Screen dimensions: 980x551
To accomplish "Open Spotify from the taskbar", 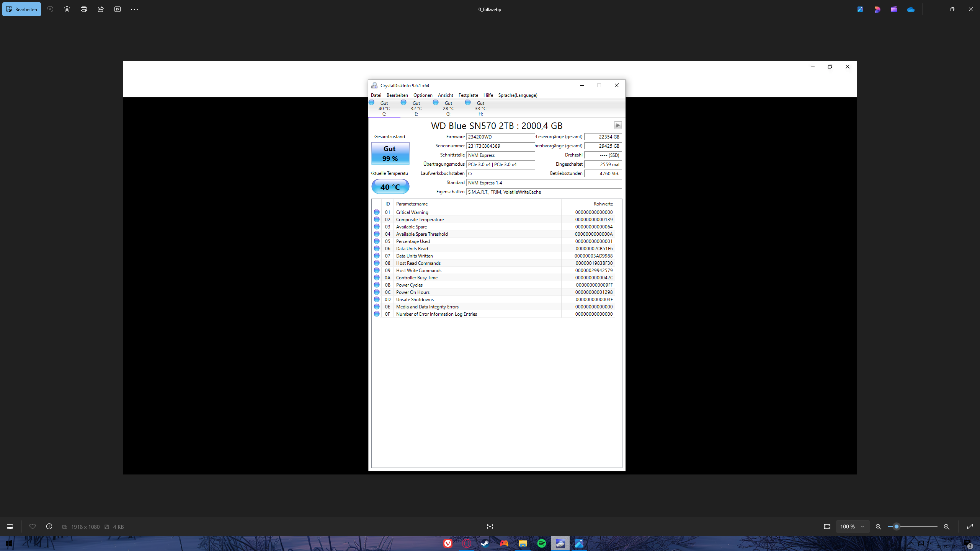I will coord(541,543).
